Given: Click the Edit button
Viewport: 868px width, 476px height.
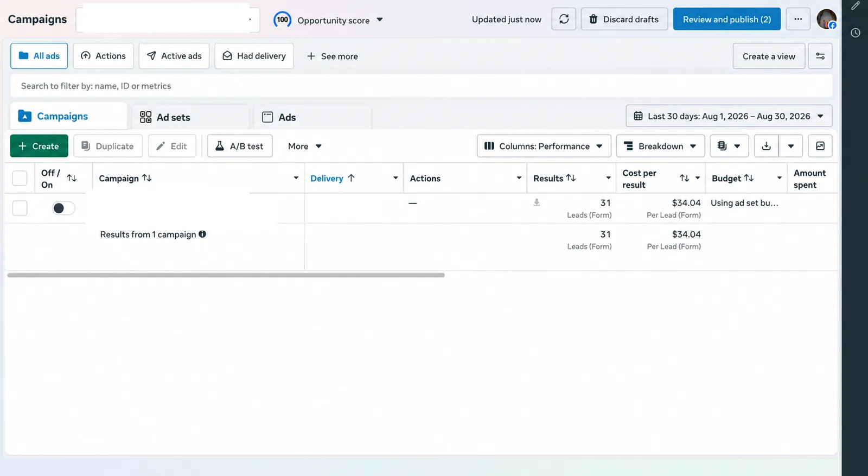Looking at the screenshot, I should [x=172, y=146].
